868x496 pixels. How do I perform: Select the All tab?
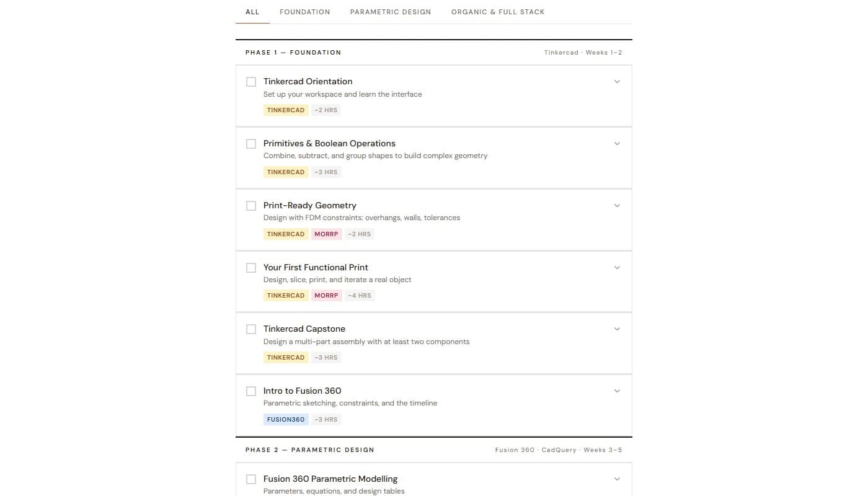point(252,12)
